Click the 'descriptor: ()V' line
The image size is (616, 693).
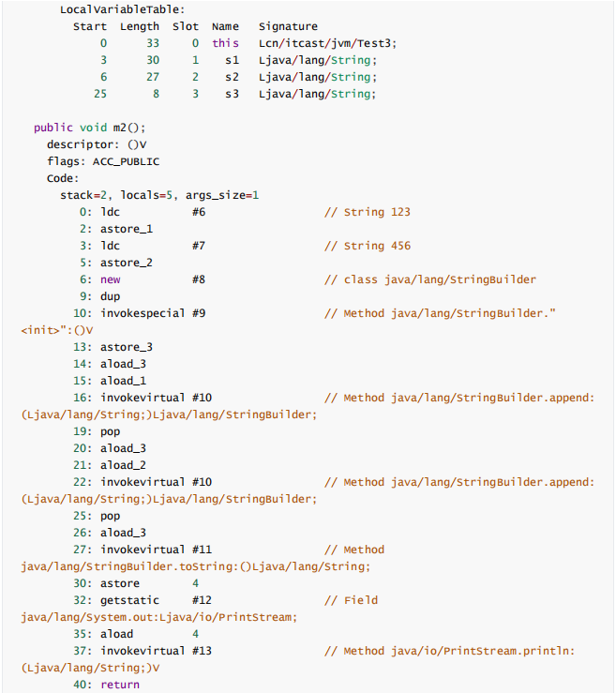(97, 144)
